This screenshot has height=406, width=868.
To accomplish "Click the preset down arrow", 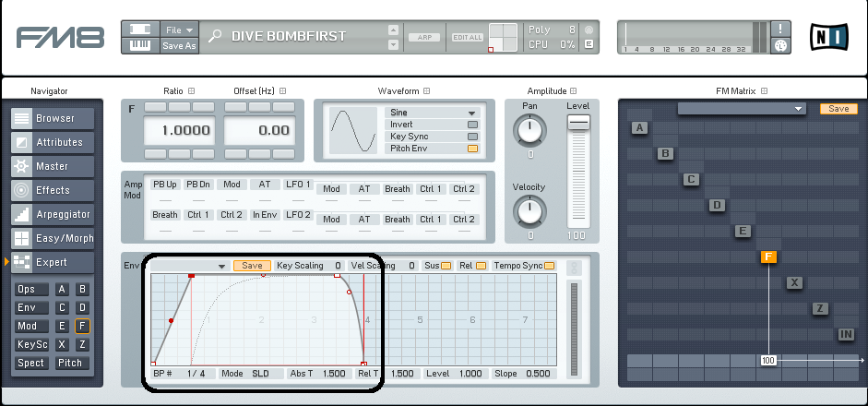I will tap(393, 44).
